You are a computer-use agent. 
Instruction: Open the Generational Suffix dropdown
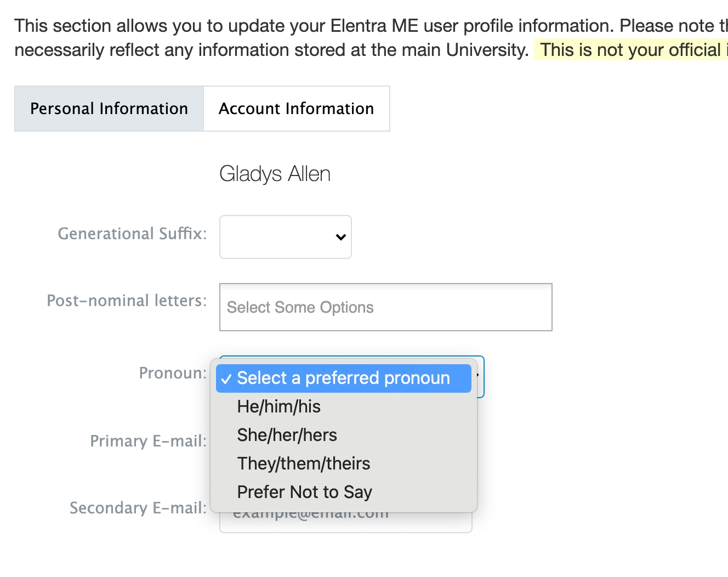point(285,237)
